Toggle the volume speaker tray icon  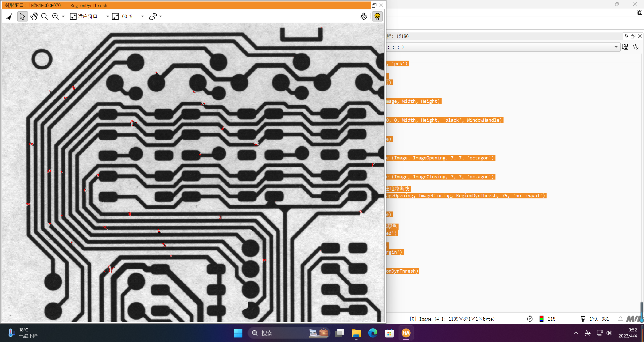[x=609, y=333]
